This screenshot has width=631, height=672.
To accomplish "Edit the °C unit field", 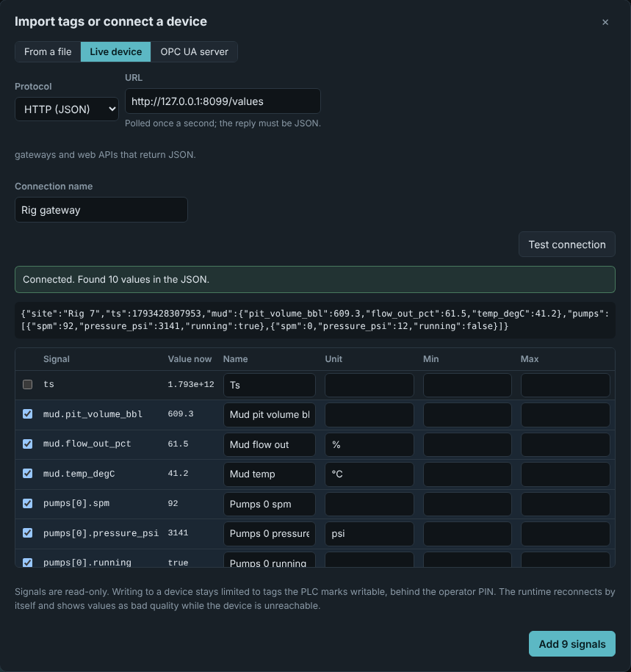I will point(369,474).
